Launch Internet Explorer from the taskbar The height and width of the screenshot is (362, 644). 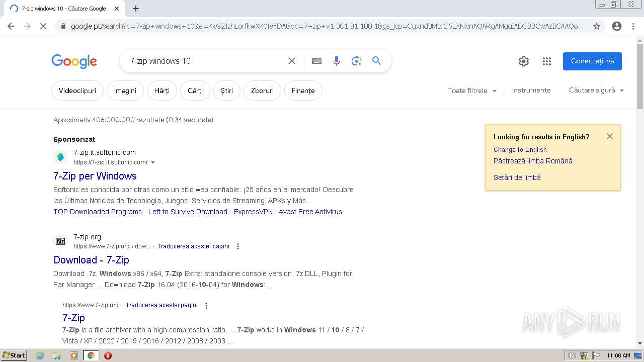tap(40, 355)
